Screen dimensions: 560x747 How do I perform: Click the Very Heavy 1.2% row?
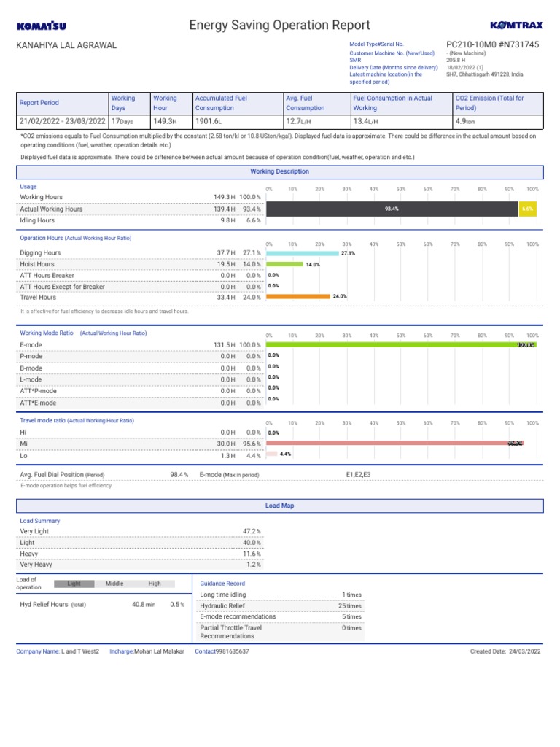pos(140,565)
